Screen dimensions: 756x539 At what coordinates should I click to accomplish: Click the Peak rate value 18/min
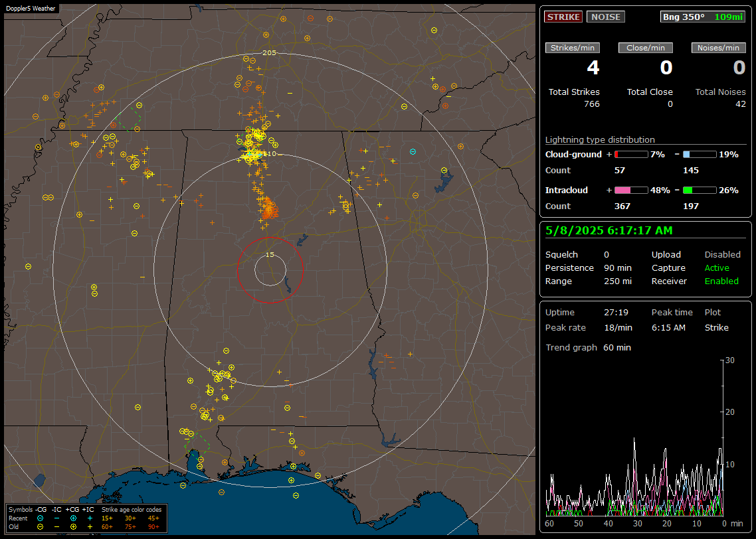(x=618, y=327)
